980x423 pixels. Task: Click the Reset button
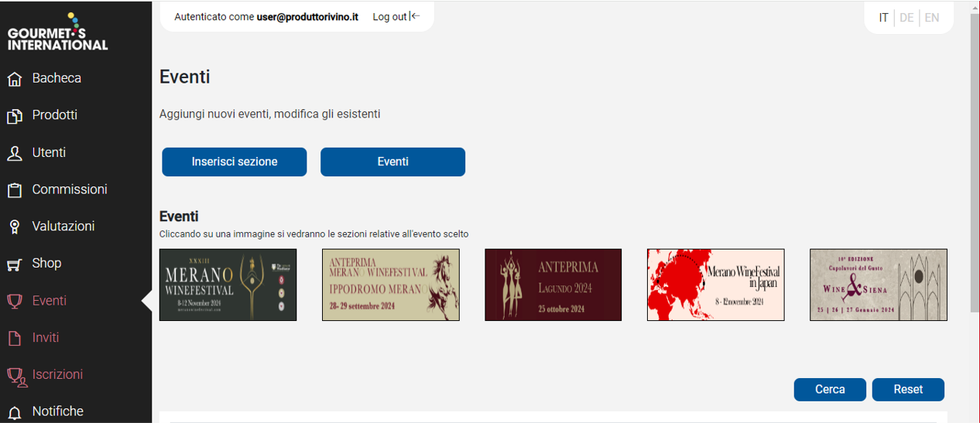coord(908,390)
